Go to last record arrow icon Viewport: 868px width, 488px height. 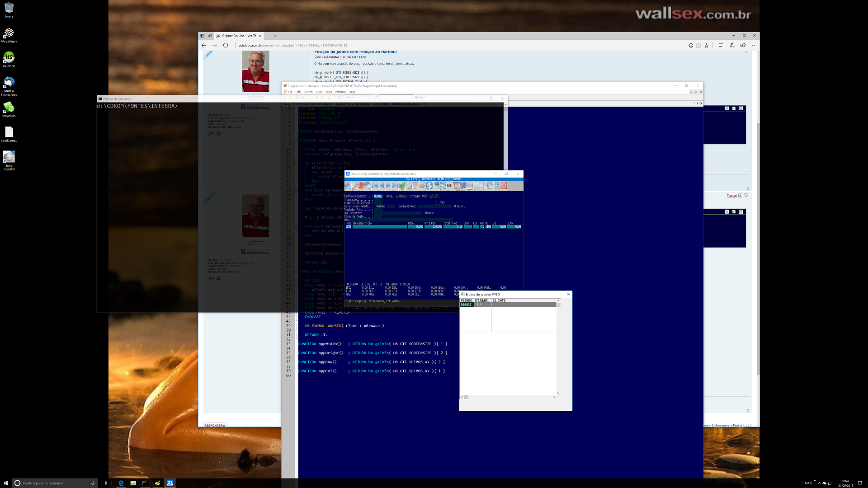tap(395, 186)
